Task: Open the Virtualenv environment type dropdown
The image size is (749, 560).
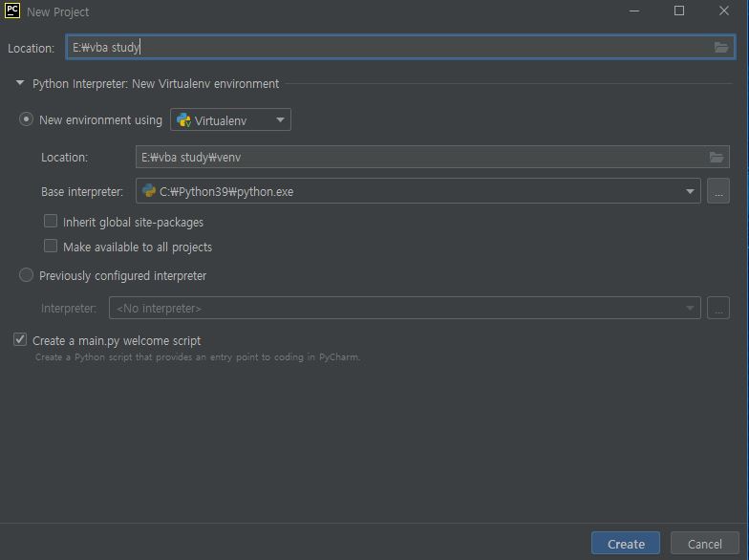Action: [231, 120]
